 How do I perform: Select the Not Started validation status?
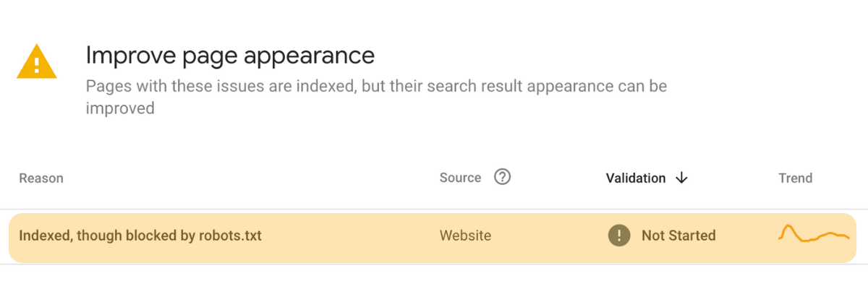click(x=678, y=236)
